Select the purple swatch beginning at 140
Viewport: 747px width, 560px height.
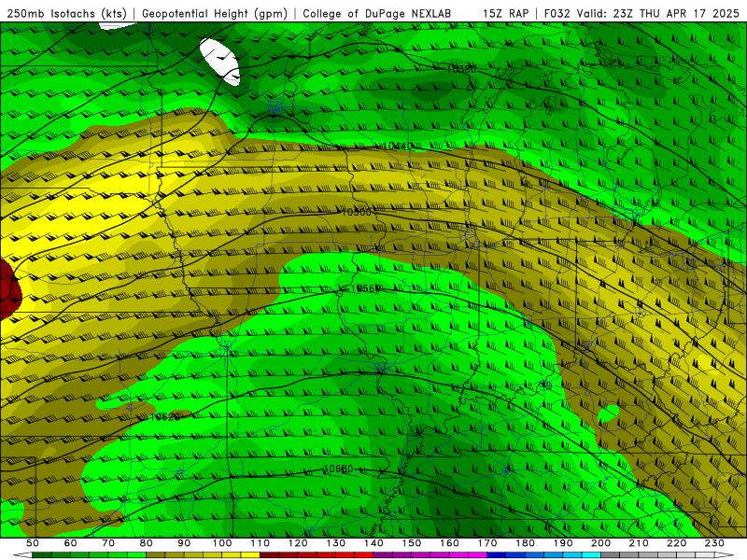[x=383, y=555]
